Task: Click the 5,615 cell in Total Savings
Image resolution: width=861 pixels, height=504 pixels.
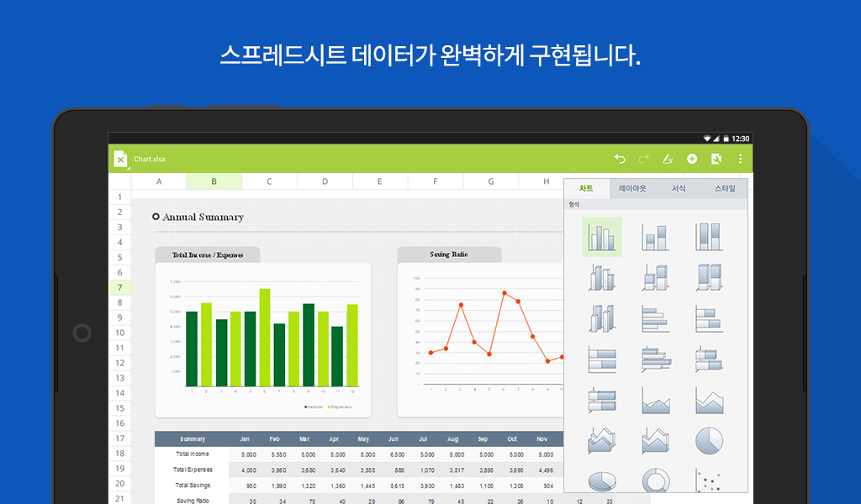Action: [x=397, y=486]
